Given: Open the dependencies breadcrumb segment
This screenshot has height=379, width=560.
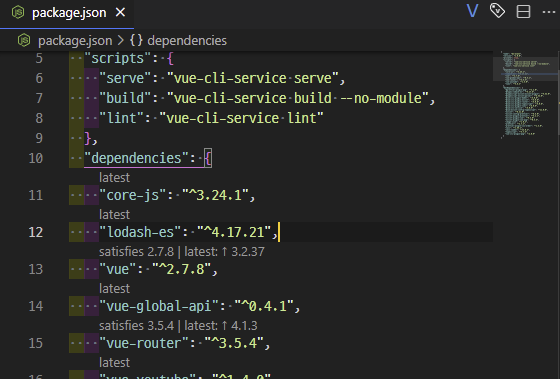Looking at the screenshot, I should point(187,40).
